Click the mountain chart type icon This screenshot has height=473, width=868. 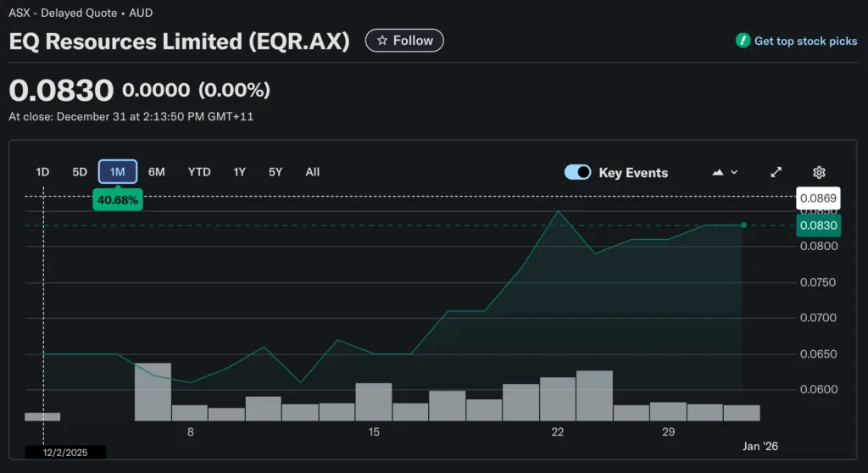click(718, 172)
